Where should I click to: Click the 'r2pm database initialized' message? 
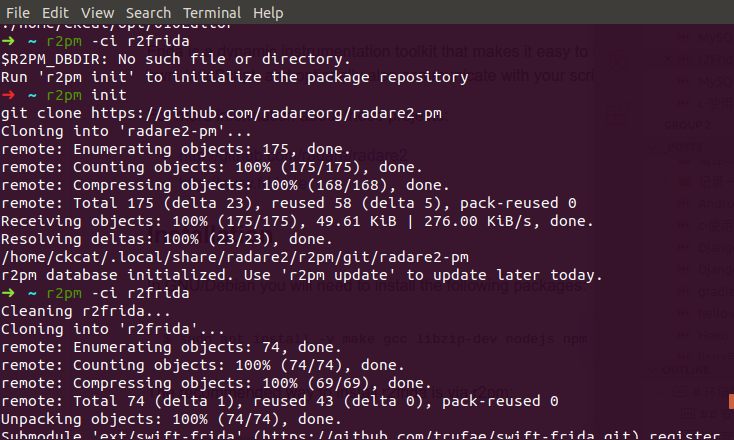click(300, 274)
